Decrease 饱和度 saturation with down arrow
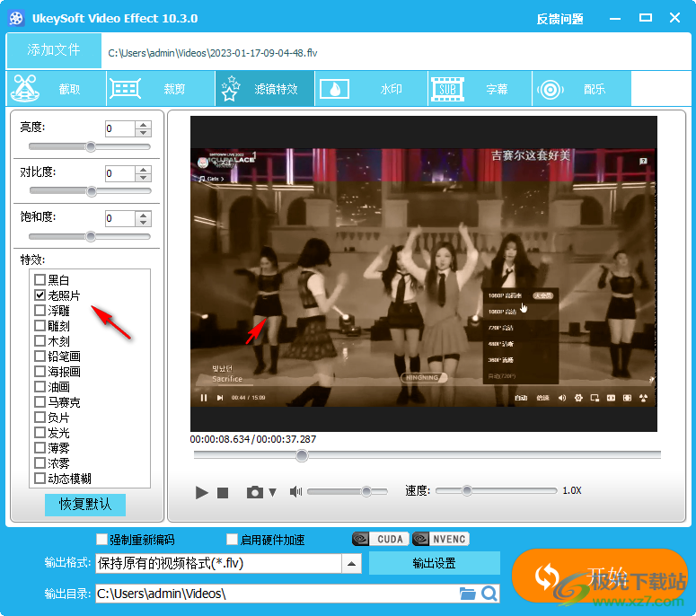This screenshot has height=616, width=696. tap(143, 223)
